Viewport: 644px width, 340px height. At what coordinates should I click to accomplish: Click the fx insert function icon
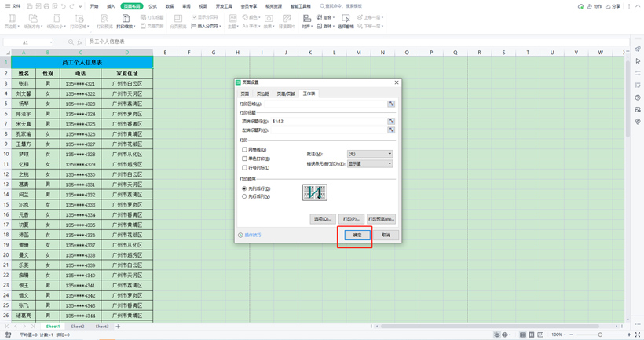coord(79,42)
